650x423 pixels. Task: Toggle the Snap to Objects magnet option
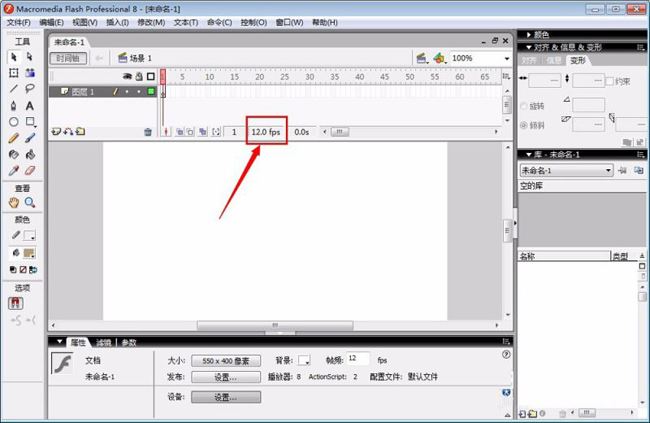click(16, 303)
